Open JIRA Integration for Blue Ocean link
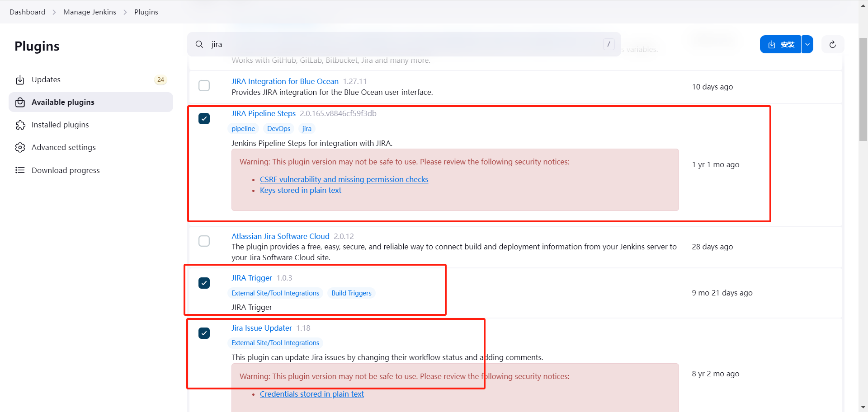The height and width of the screenshot is (412, 868). point(285,81)
